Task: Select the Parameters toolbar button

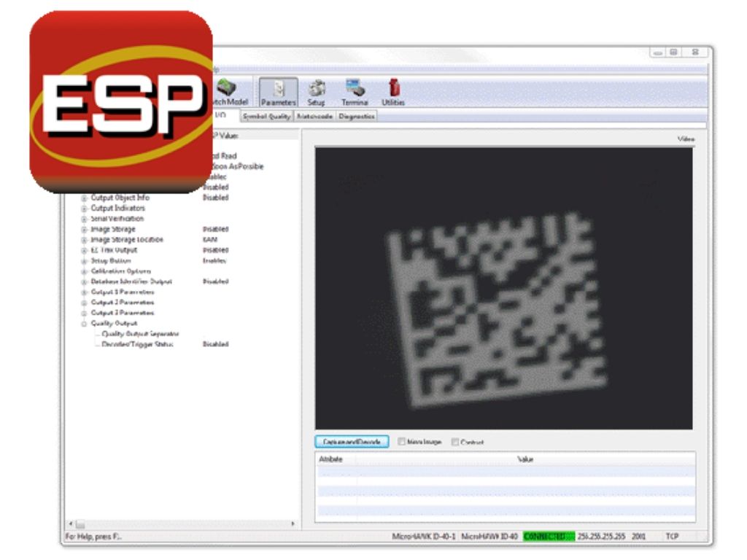Action: point(278,93)
